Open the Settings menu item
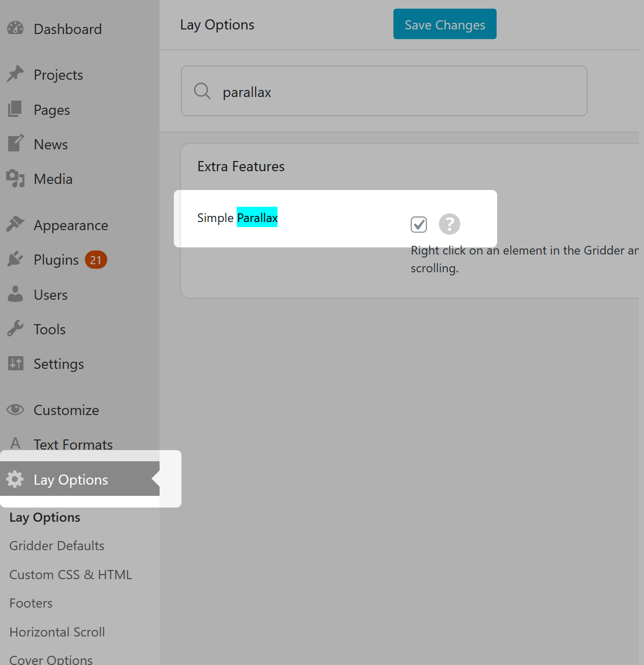Screen dimensions: 644x665 tap(58, 364)
